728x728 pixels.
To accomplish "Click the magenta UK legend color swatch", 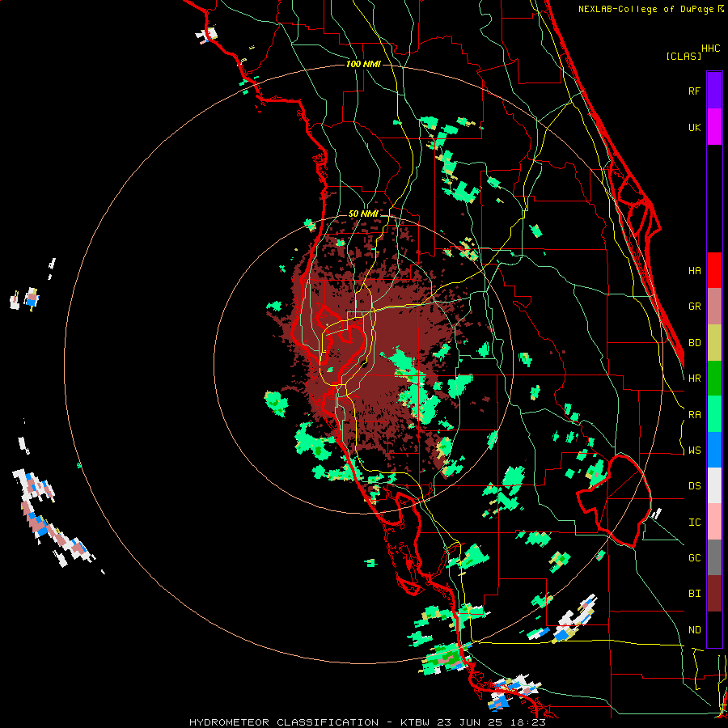I will 714,127.
